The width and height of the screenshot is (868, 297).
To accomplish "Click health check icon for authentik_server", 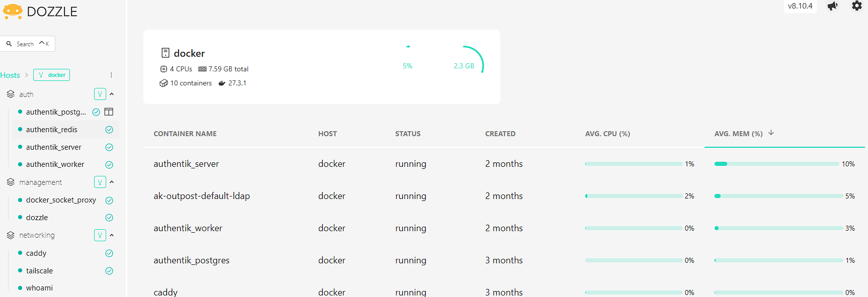I will 109,147.
